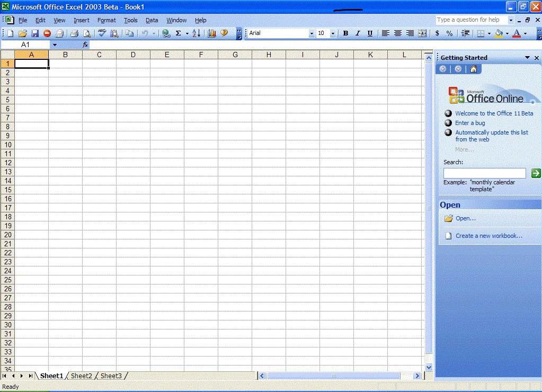
Task: Open the Format menu
Action: click(x=106, y=20)
